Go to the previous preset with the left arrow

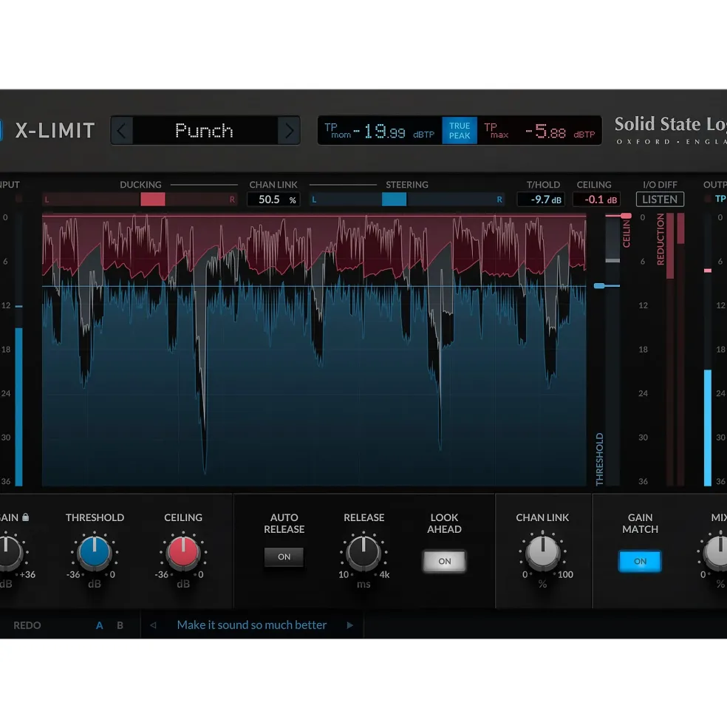click(122, 131)
